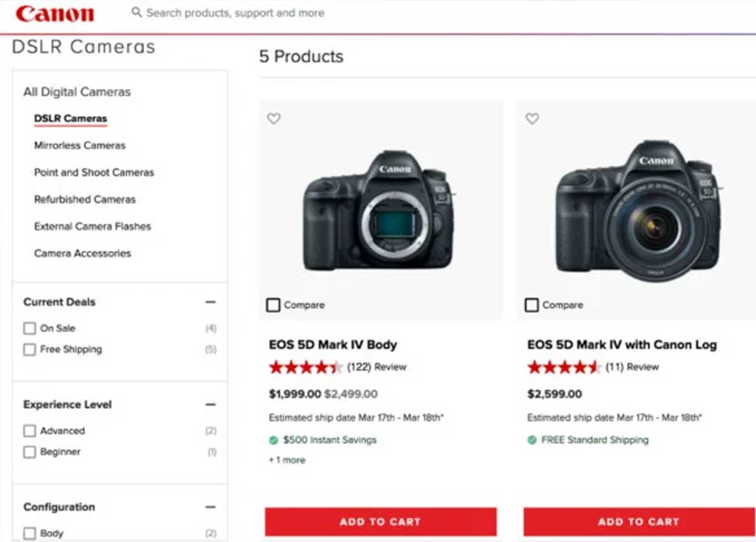Open Refurbished Cameras category
This screenshot has height=542, width=756.
coord(85,200)
